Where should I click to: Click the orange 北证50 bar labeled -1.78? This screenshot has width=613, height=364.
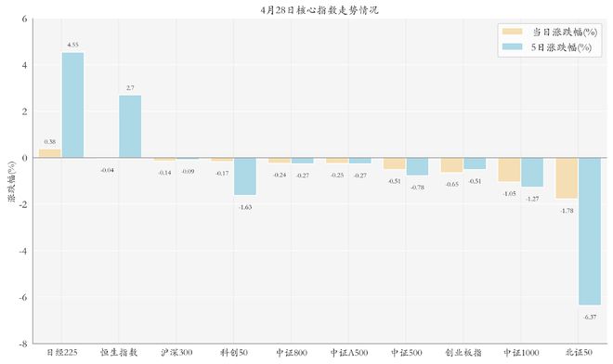coord(567,178)
